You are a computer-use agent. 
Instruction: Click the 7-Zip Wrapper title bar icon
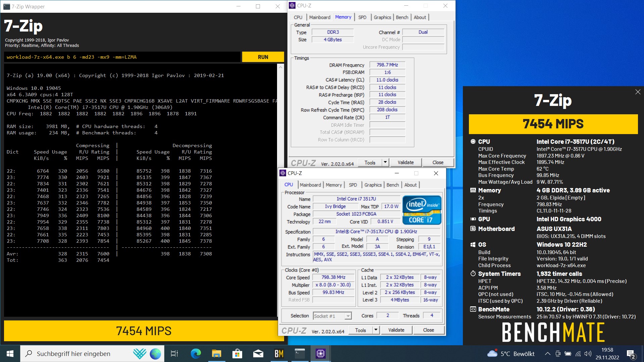click(6, 6)
